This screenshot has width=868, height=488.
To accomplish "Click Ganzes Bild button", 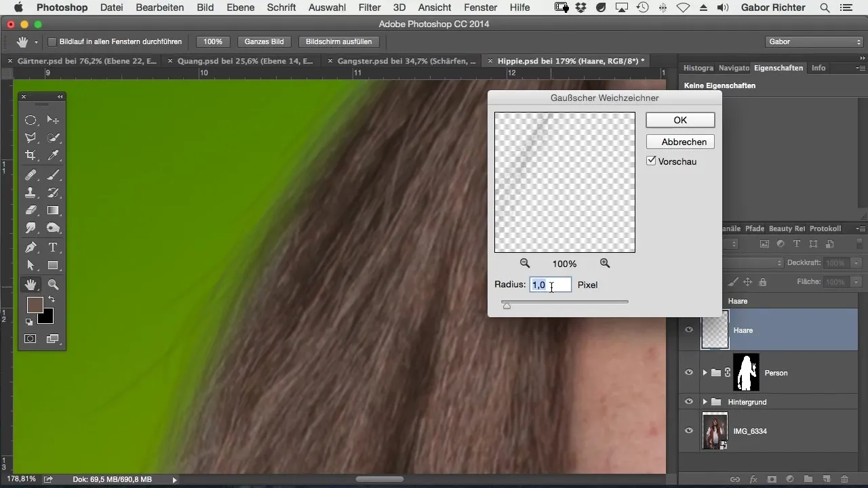I will pyautogui.click(x=264, y=42).
